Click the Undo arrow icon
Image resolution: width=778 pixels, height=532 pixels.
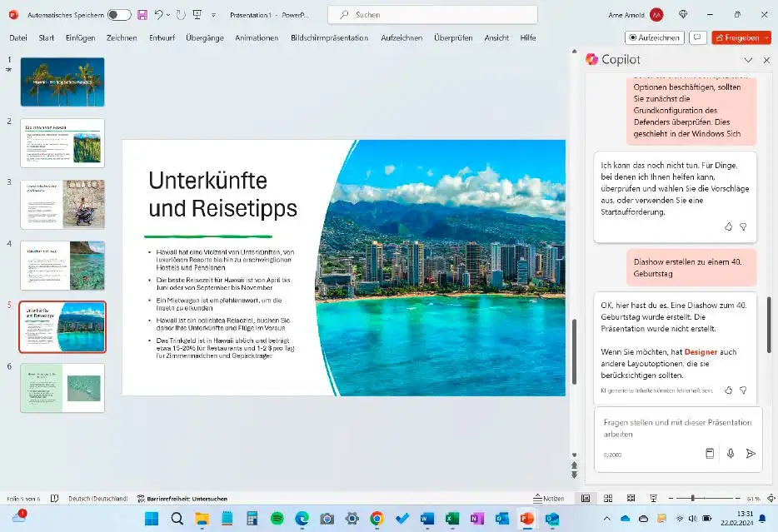[158, 15]
